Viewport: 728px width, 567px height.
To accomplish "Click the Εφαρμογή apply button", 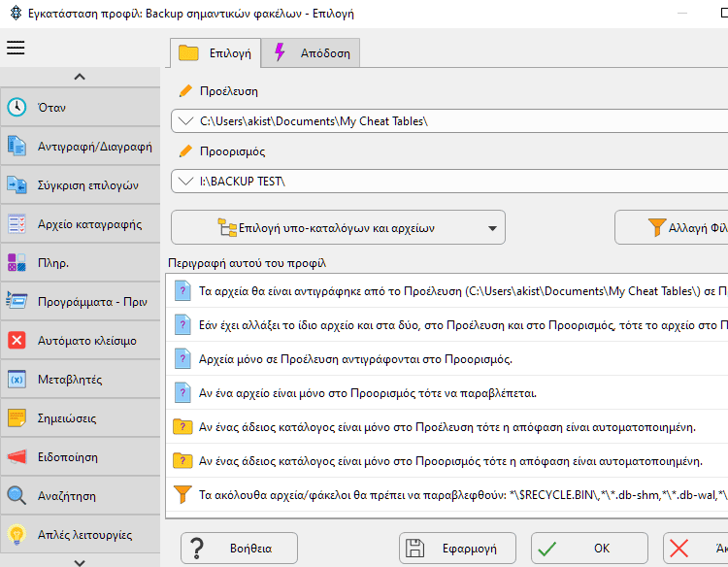I will [x=457, y=549].
